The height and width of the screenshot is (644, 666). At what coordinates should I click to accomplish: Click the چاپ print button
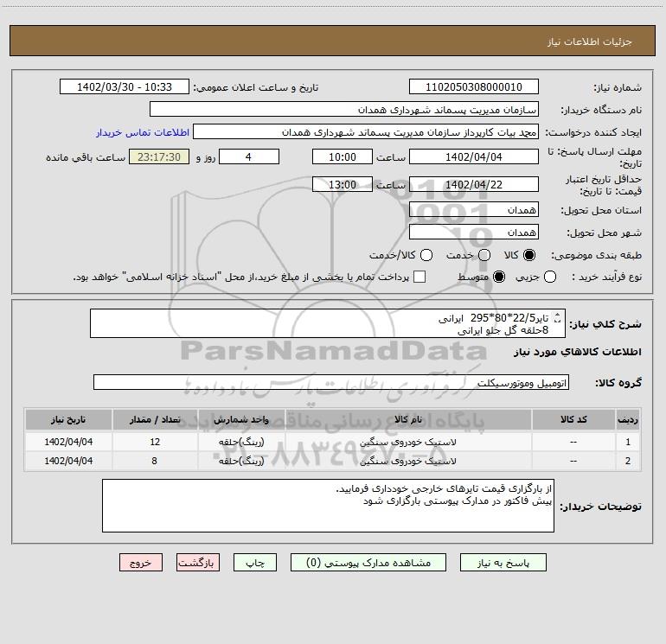(255, 563)
